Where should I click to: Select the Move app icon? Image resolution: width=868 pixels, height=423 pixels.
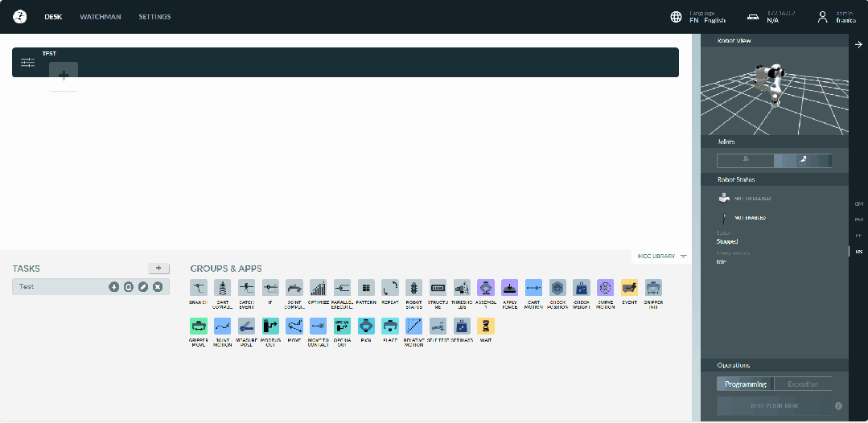click(294, 326)
